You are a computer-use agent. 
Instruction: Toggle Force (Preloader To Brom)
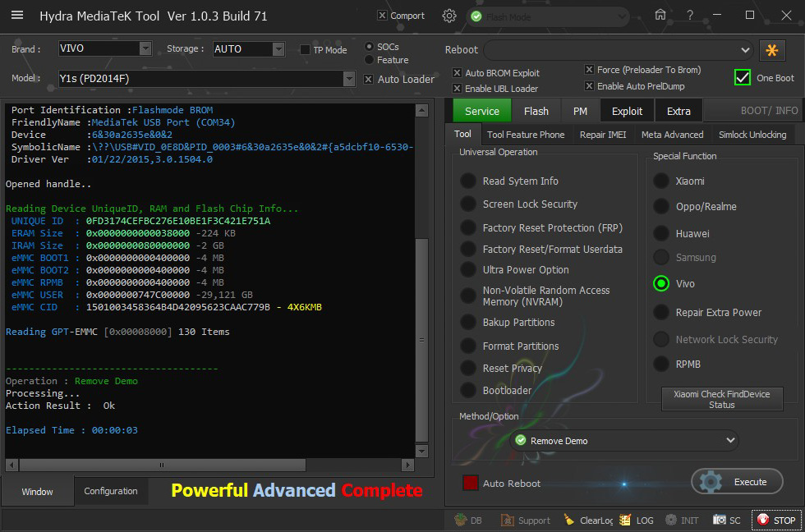coord(590,69)
